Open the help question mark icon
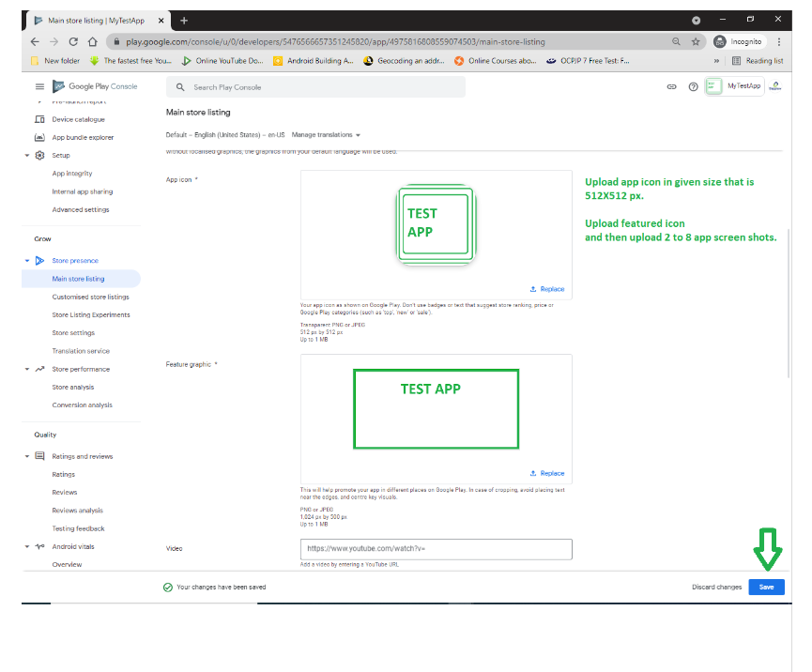Screen dimensions: 812x672 pyautogui.click(x=693, y=86)
